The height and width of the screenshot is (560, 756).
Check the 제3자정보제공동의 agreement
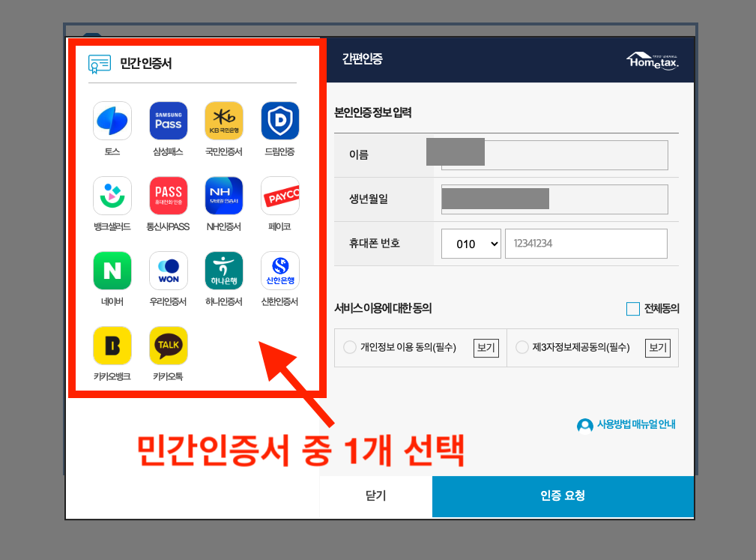pyautogui.click(x=521, y=347)
